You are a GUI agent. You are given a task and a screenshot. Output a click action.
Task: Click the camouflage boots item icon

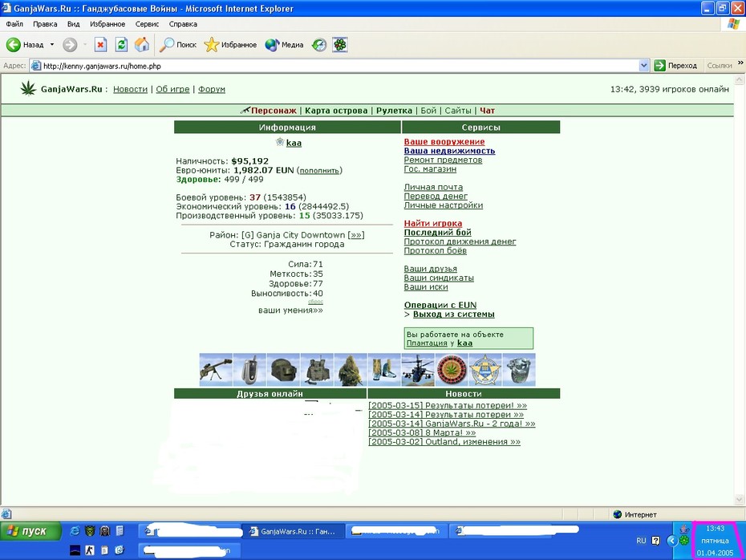tap(384, 369)
